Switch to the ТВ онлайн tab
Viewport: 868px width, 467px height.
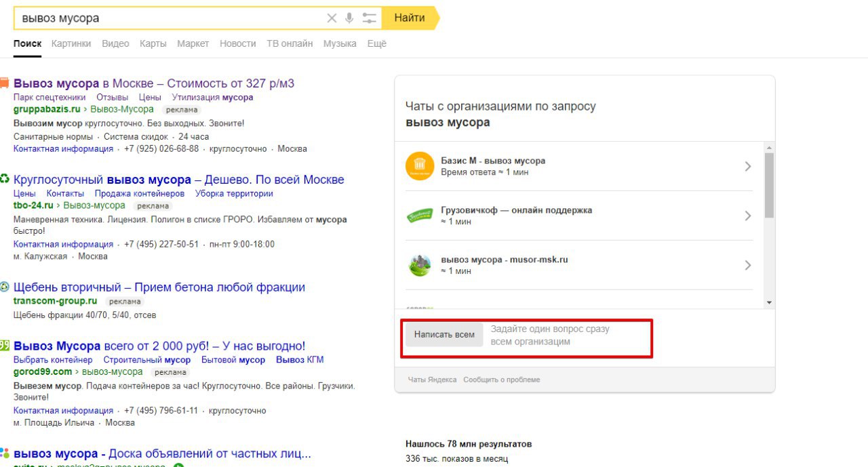290,43
